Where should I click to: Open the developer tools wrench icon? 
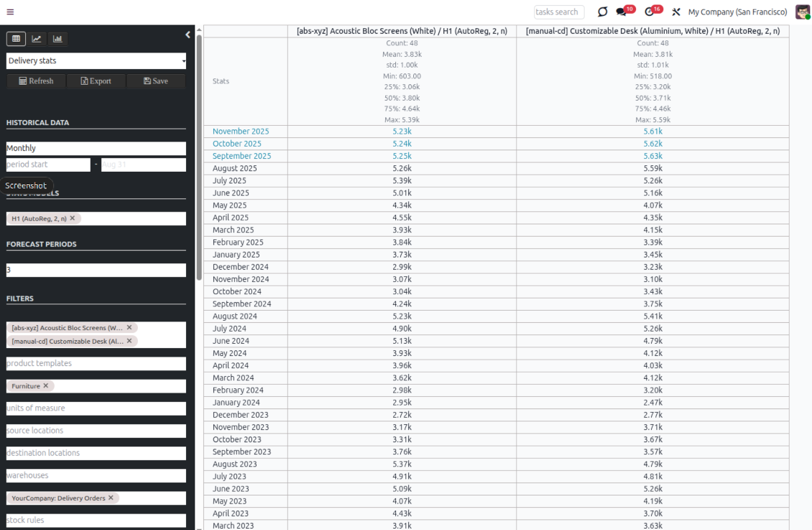[x=675, y=12]
